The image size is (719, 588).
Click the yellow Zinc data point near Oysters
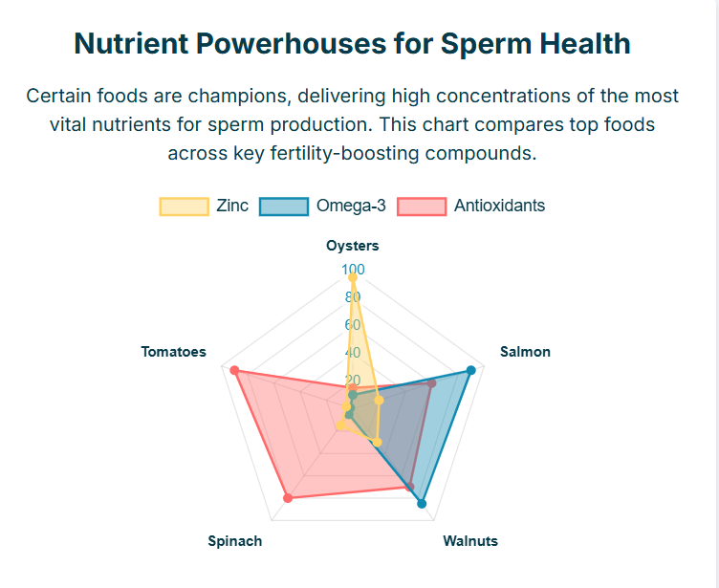[353, 277]
